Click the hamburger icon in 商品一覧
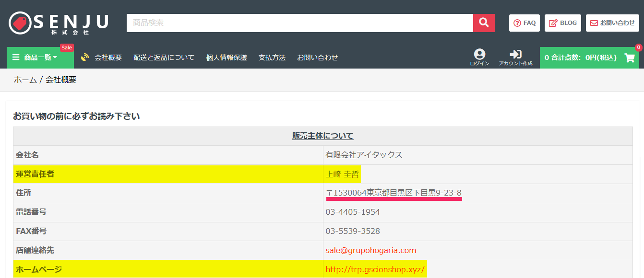644x278 pixels. pos(16,58)
